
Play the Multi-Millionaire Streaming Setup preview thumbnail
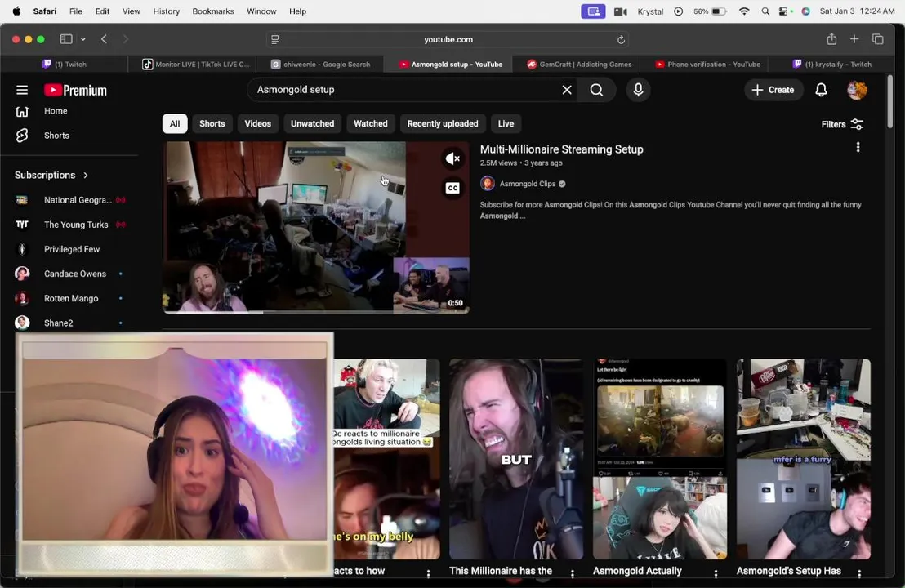pos(316,227)
